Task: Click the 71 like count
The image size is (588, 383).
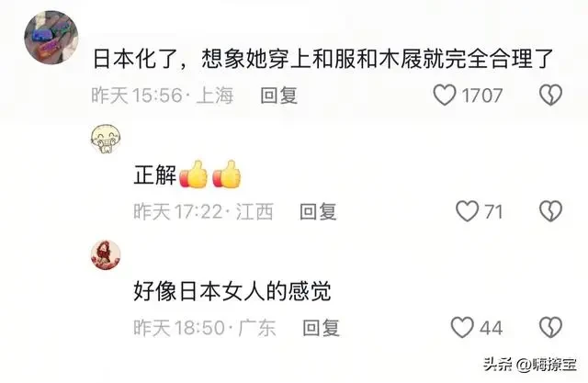Action: (493, 212)
